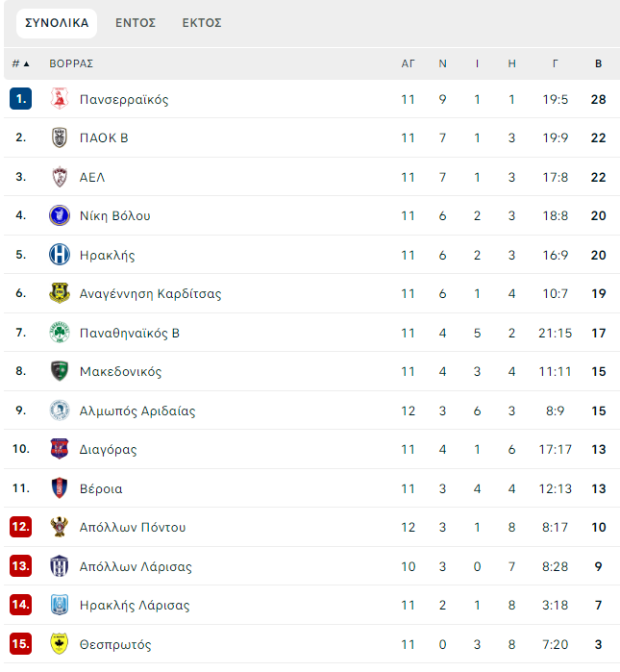Click the Παναθηναϊκός Β shamrock logo

click(x=60, y=333)
